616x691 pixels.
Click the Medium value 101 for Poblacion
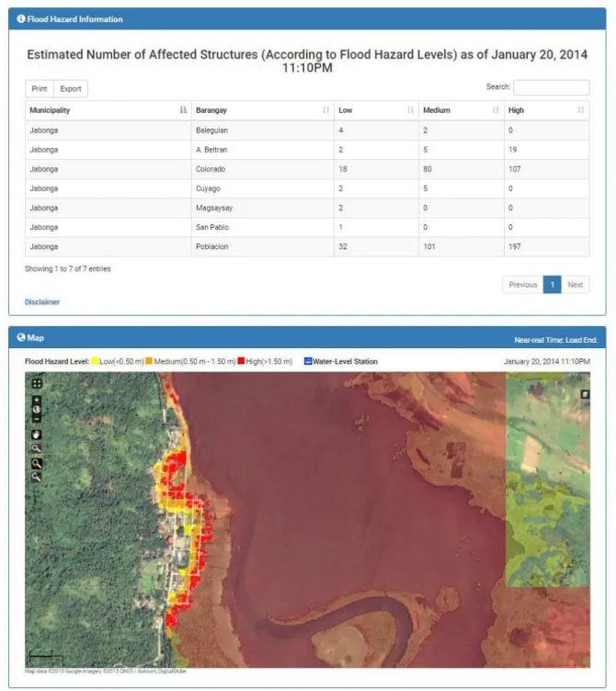coord(429,247)
